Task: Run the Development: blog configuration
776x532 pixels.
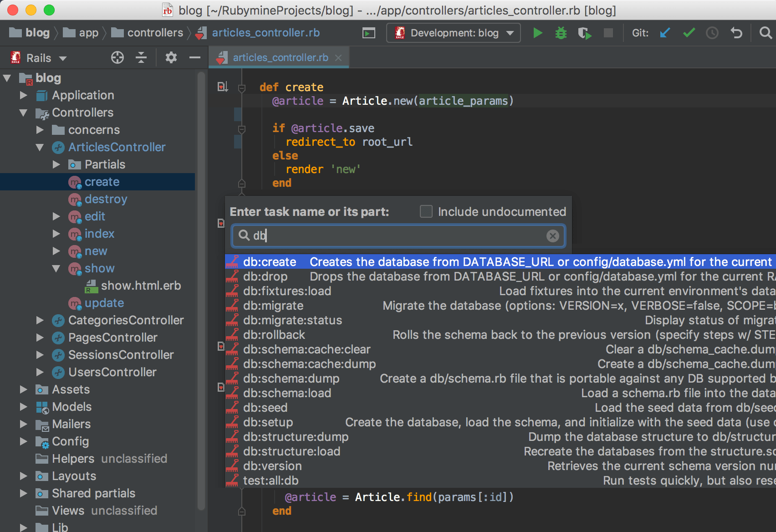Action: [537, 33]
